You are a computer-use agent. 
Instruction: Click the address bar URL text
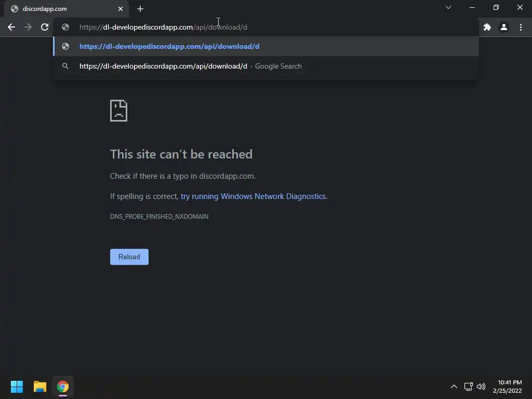click(x=163, y=27)
